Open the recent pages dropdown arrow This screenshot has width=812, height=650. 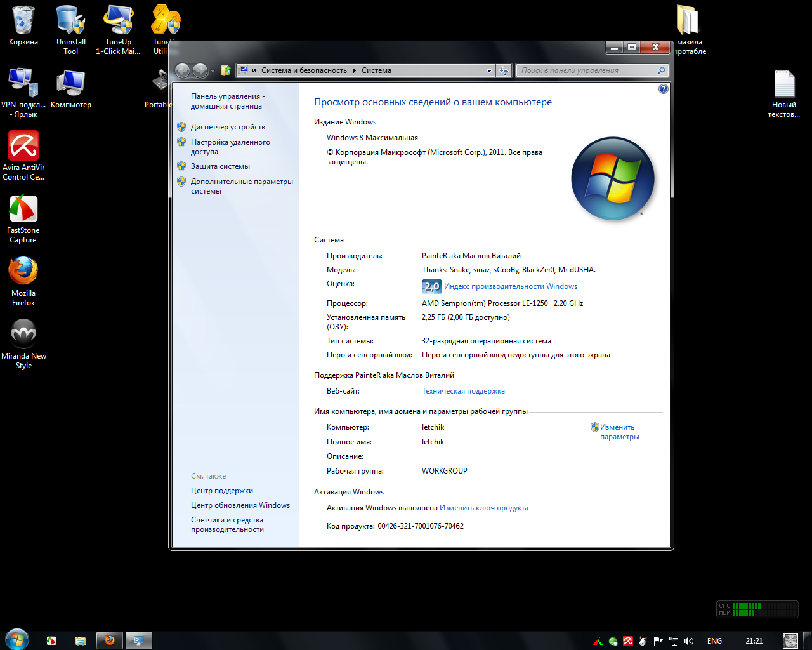213,71
